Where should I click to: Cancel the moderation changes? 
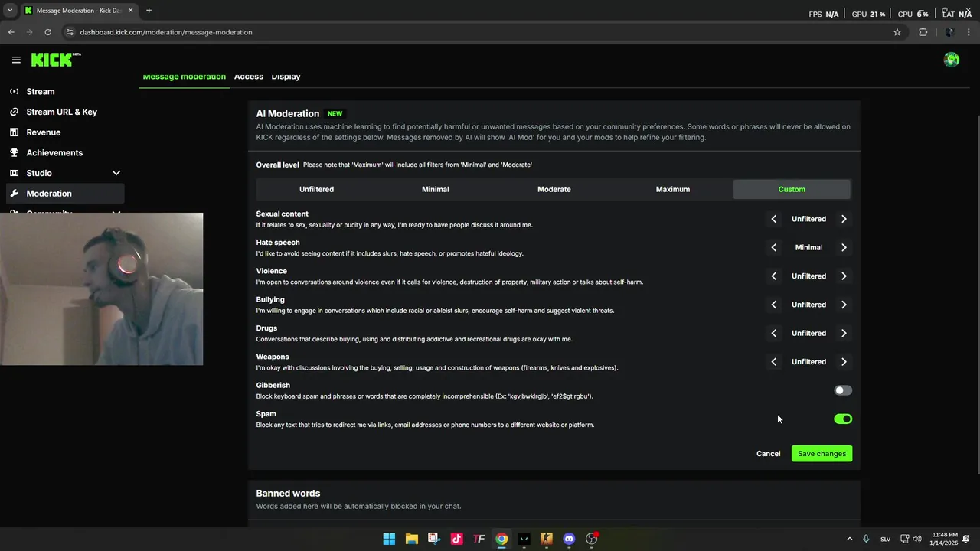[x=768, y=454]
